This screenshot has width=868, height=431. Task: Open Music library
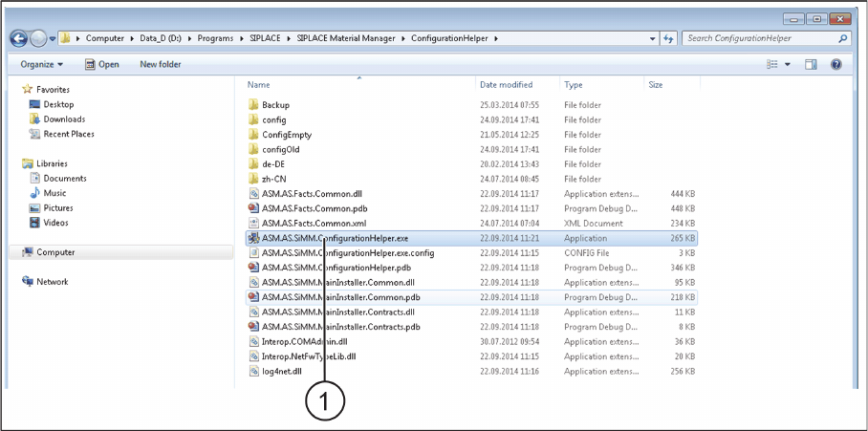[x=48, y=193]
